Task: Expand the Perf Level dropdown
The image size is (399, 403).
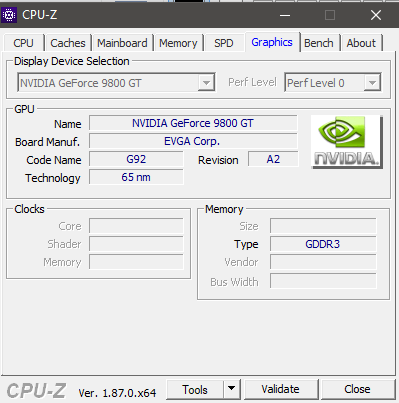Action: (333, 82)
